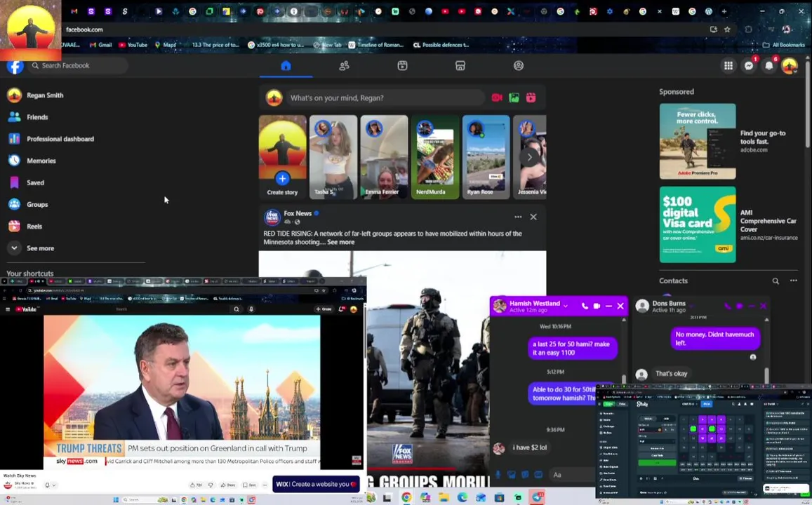
Task: Open the YouTube guide hamburger menu
Action: click(8, 309)
